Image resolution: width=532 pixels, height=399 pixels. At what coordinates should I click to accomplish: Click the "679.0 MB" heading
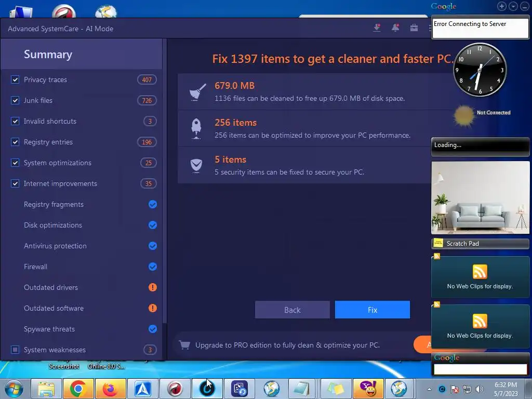(x=234, y=86)
